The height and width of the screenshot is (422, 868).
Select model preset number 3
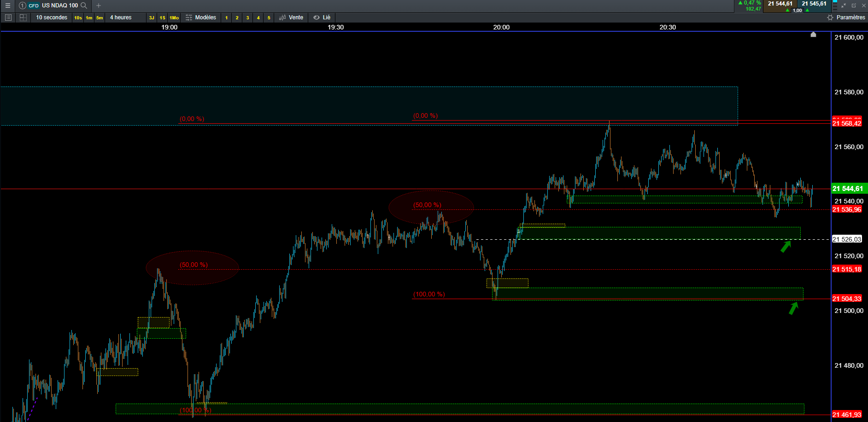(x=247, y=18)
